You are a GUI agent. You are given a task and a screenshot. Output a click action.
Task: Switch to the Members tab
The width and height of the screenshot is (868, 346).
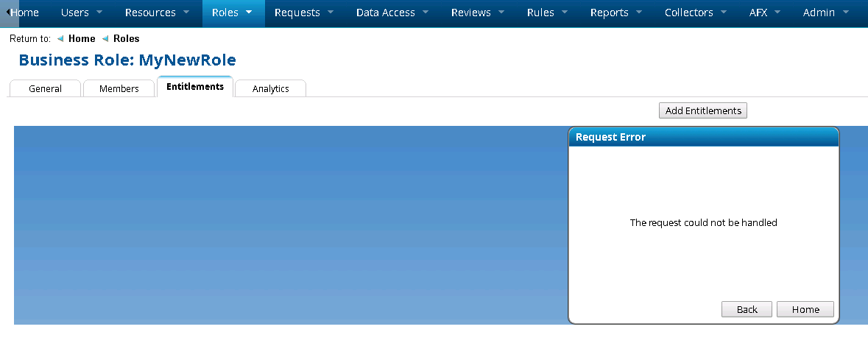(x=119, y=88)
